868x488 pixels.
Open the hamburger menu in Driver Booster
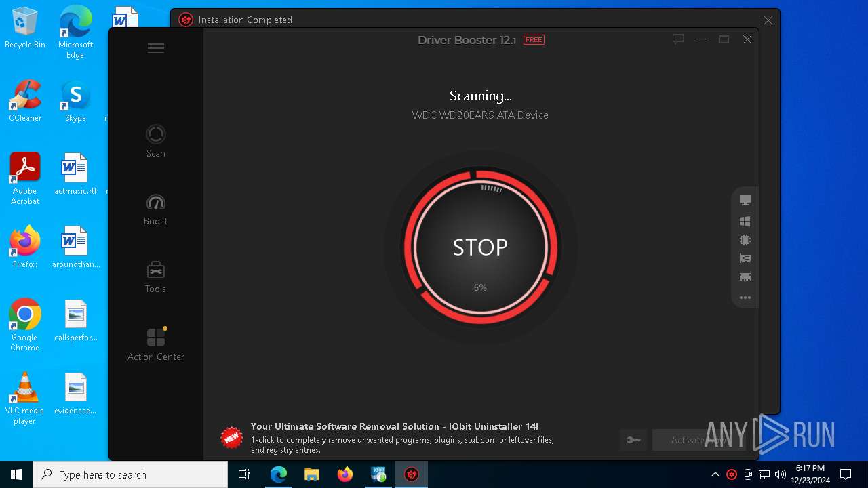[156, 48]
